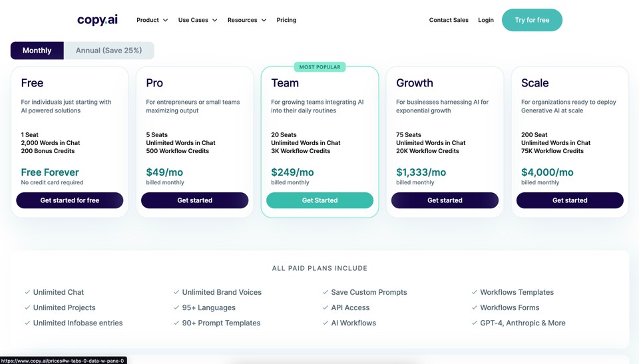The image size is (639, 364).
Task: Click the Workflows Templates feature text
Action: tap(517, 292)
